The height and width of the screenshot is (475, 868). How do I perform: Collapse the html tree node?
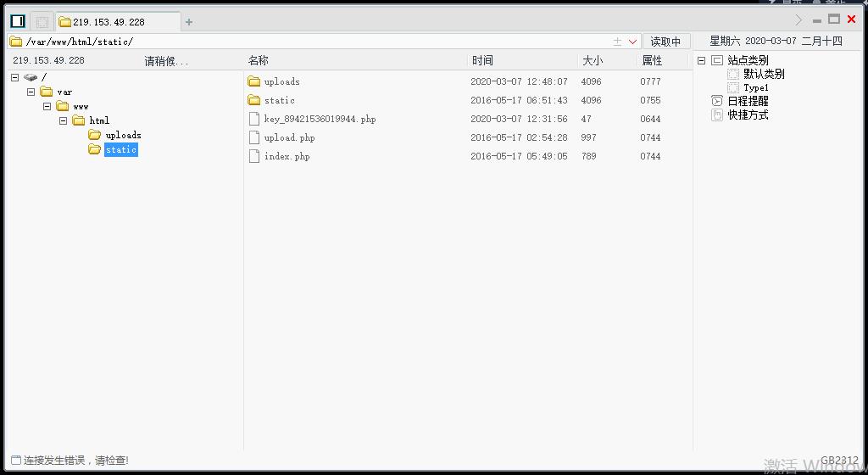tap(63, 120)
